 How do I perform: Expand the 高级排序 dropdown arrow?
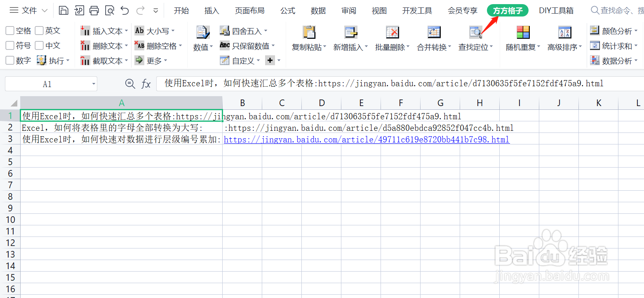click(x=581, y=47)
